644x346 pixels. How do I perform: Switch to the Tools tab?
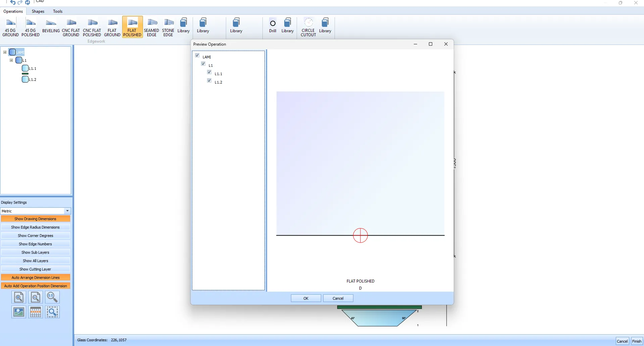click(x=58, y=11)
